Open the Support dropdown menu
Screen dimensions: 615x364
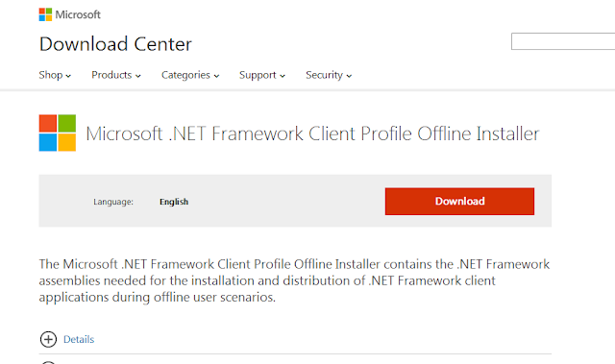point(262,75)
